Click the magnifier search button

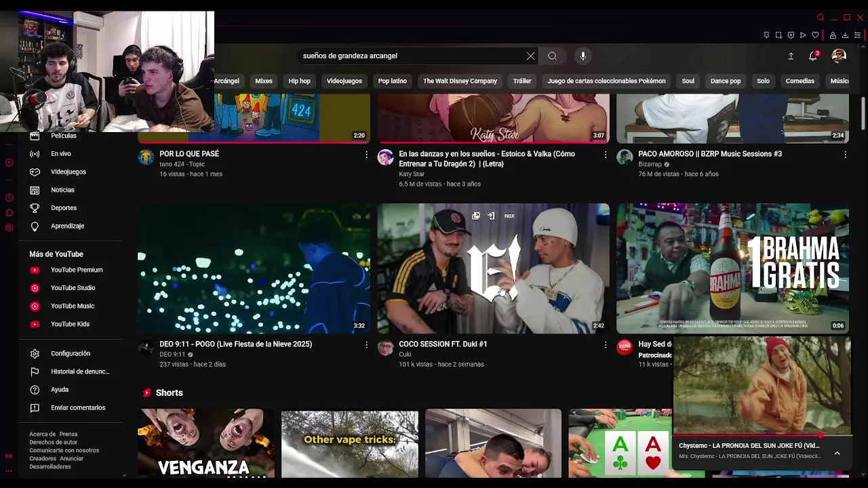553,56
